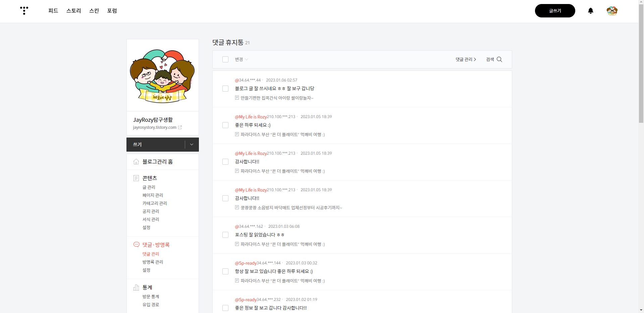The width and height of the screenshot is (644, 313).
Task: Click author @34.64.***.162
Action: tap(249, 226)
